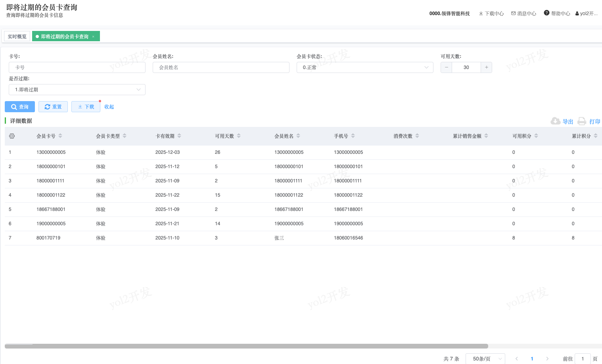The height and width of the screenshot is (364, 602).
Task: Click the 下载 download button
Action: tap(86, 107)
